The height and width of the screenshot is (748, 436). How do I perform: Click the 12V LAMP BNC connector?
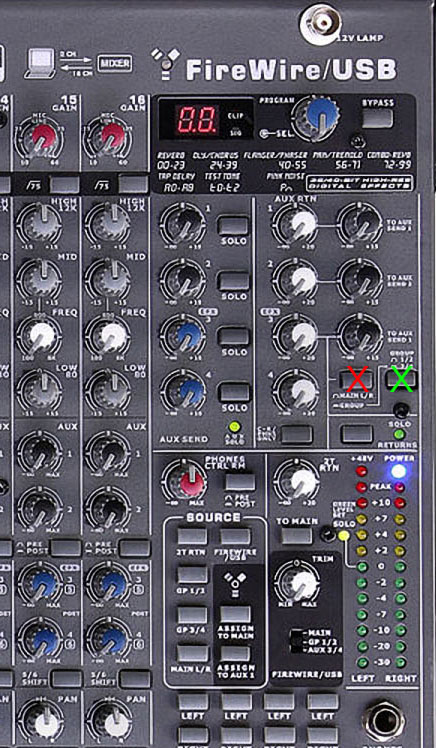pos(321,23)
